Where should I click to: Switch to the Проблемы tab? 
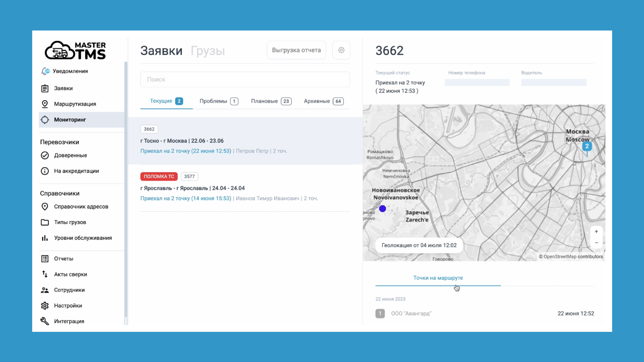pyautogui.click(x=218, y=101)
